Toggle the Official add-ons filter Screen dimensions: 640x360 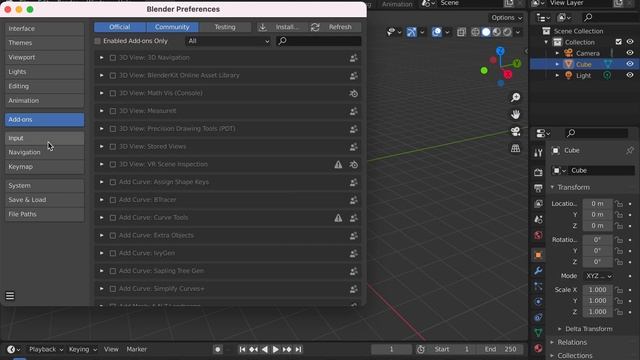[x=120, y=27]
